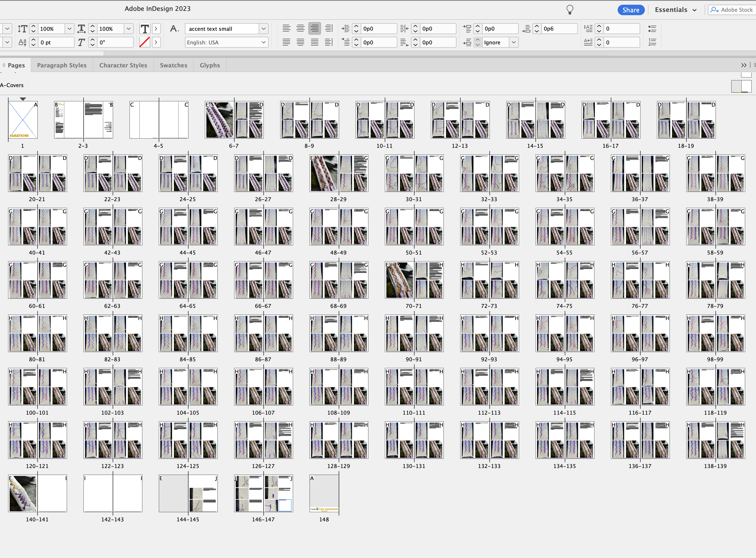
Task: Switch to the Character Styles tab
Action: [123, 65]
